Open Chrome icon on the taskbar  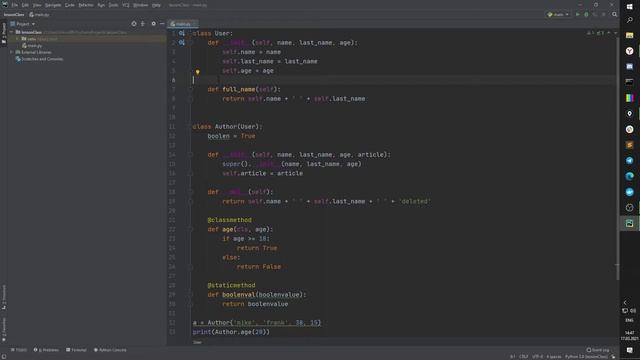pyautogui.click(x=629, y=129)
